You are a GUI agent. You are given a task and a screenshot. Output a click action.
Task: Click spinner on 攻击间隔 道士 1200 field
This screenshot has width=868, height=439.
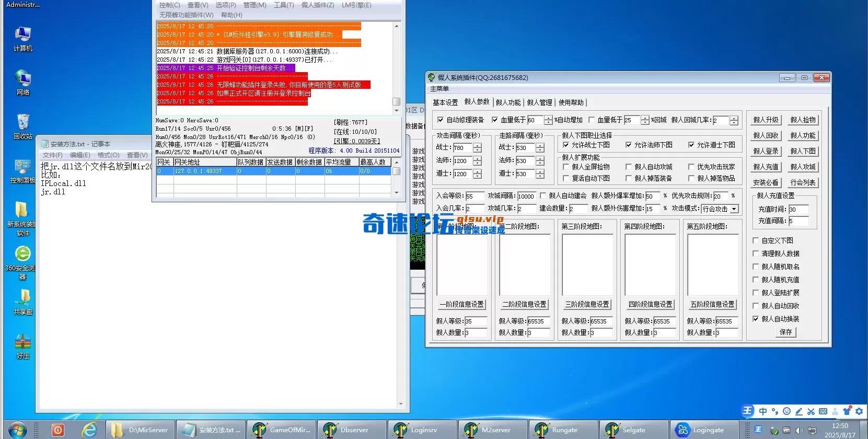[477, 174]
